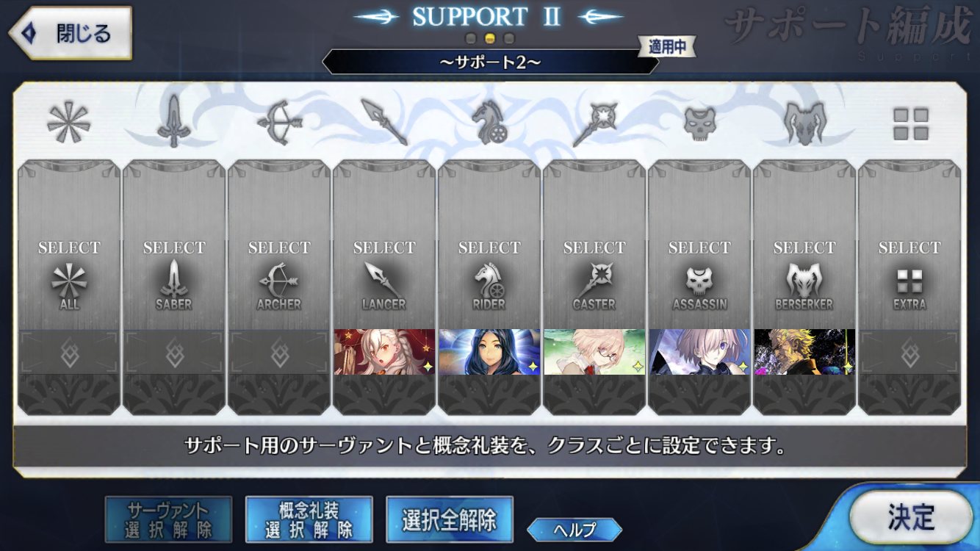Click the 概念礼装 選択解除 button

(309, 519)
